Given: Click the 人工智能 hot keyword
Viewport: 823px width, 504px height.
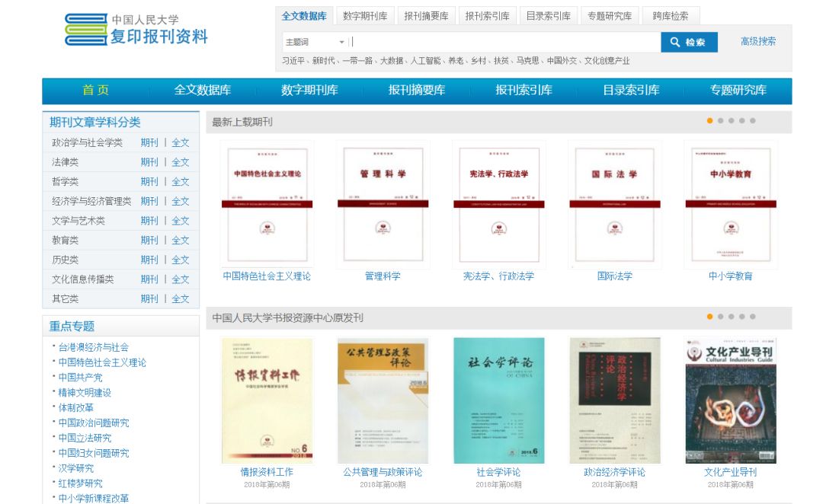Looking at the screenshot, I should pyautogui.click(x=426, y=61).
